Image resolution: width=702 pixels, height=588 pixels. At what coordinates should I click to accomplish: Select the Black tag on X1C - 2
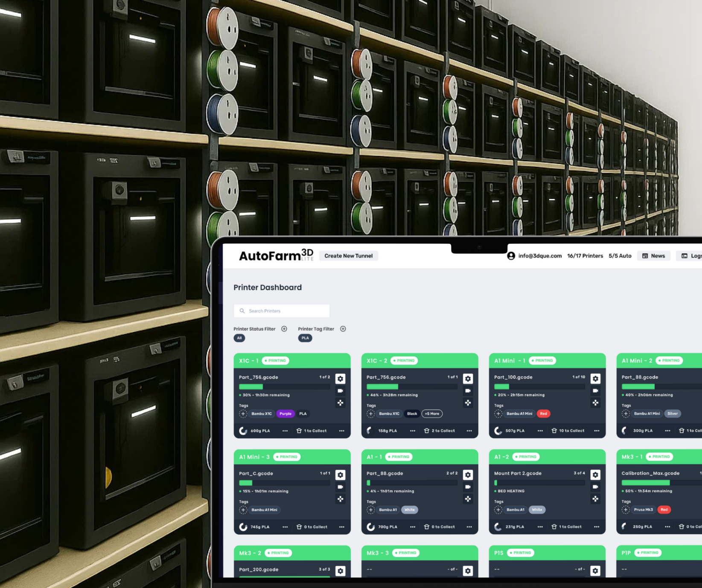[412, 414]
